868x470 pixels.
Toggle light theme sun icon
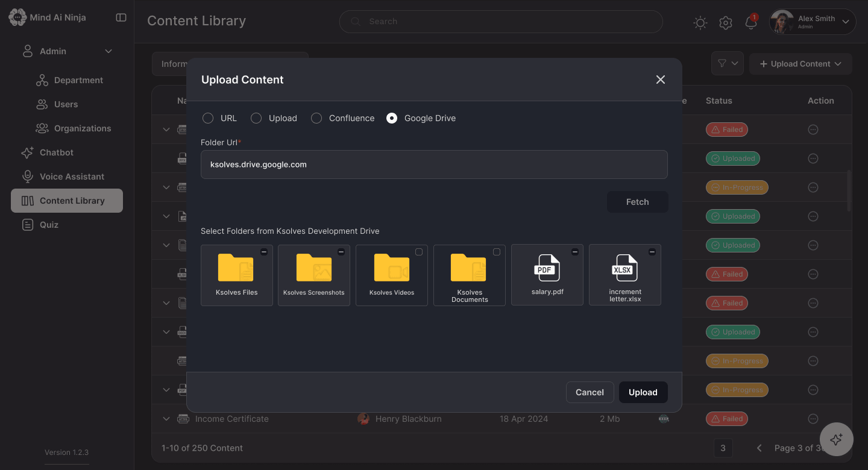click(x=700, y=23)
